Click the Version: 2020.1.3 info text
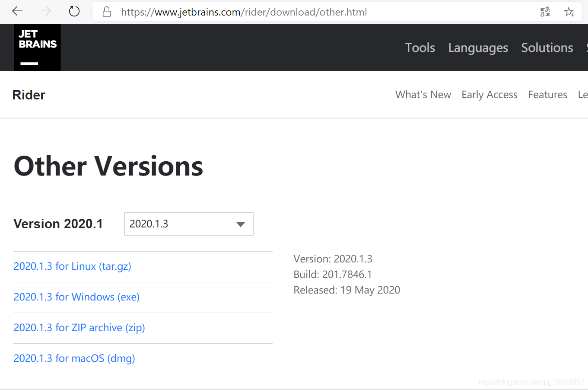Image resolution: width=588 pixels, height=390 pixels. pyautogui.click(x=333, y=259)
